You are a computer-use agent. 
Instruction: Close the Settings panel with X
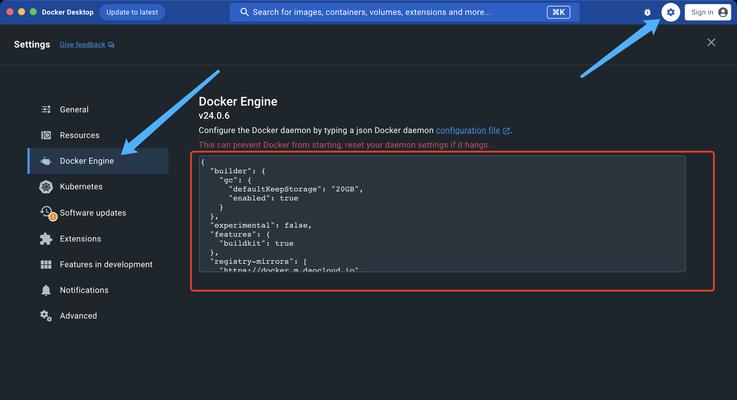coord(711,42)
